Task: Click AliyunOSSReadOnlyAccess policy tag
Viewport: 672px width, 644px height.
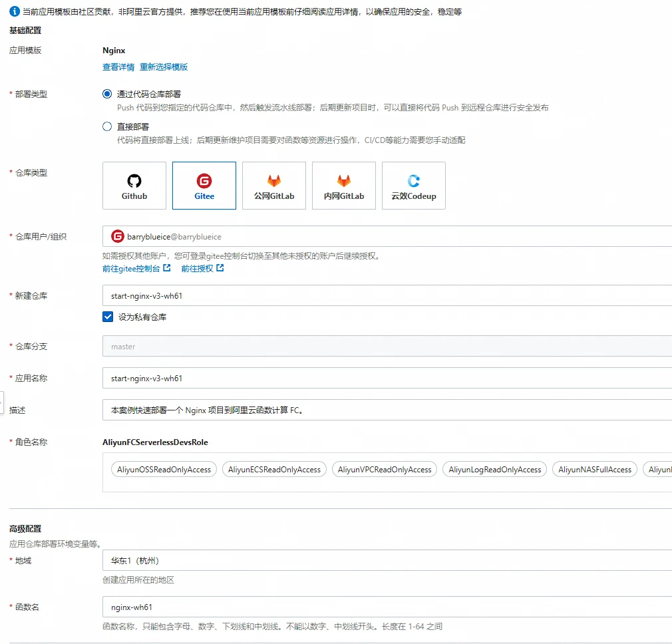Action: pyautogui.click(x=164, y=470)
